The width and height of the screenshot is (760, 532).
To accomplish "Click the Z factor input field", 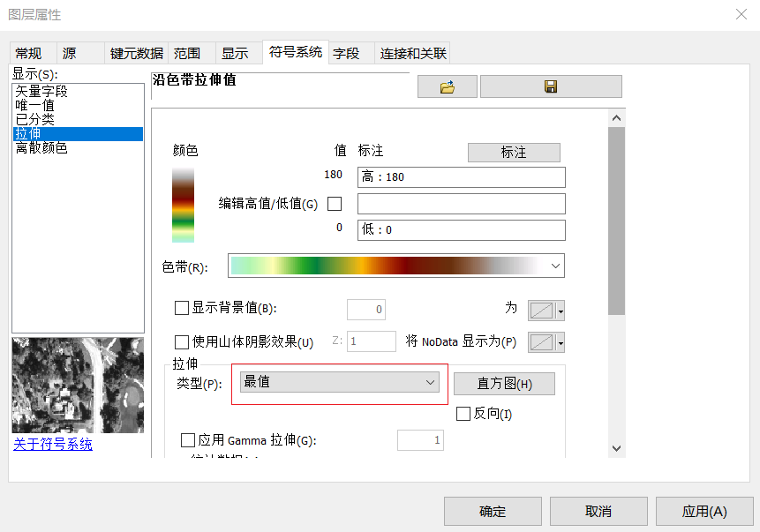I will (372, 341).
